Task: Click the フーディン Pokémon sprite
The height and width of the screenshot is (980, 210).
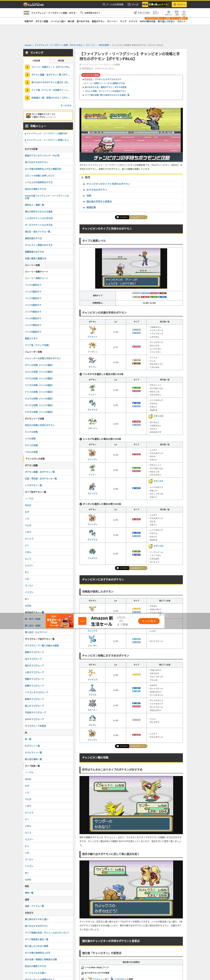Action: [x=92, y=345]
